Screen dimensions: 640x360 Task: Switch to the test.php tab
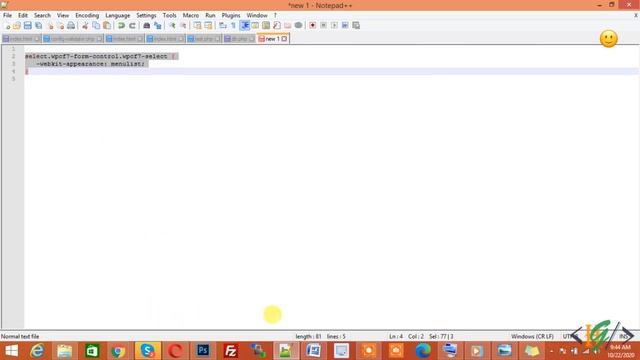[x=204, y=39]
